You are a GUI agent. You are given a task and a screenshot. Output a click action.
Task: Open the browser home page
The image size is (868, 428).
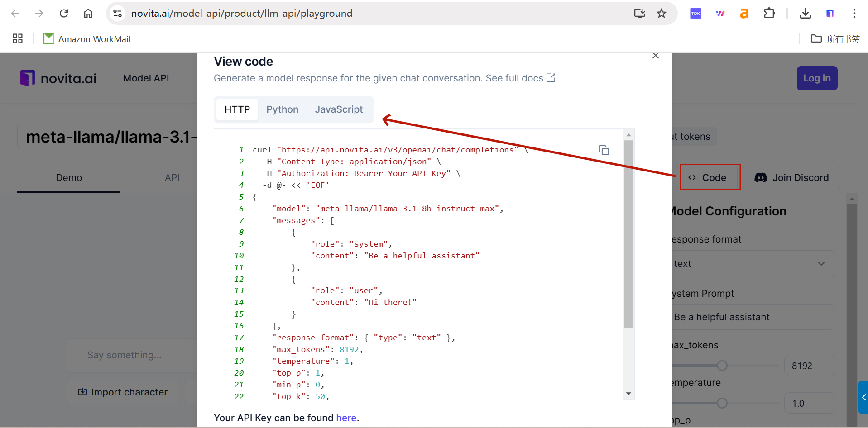point(88,14)
